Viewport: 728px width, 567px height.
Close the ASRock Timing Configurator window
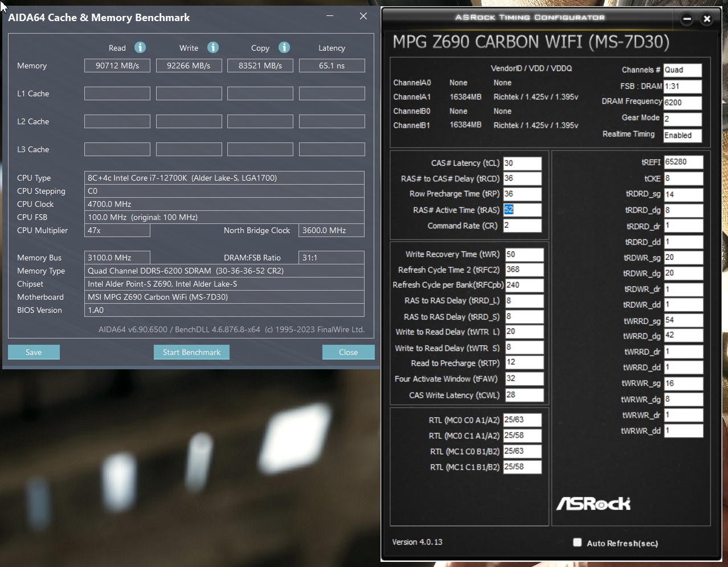tap(707, 19)
